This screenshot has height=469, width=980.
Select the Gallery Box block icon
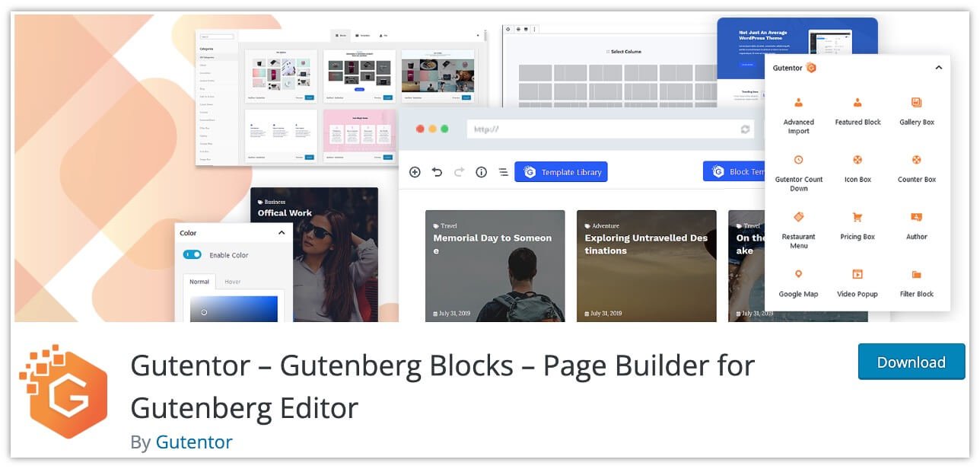coord(916,103)
